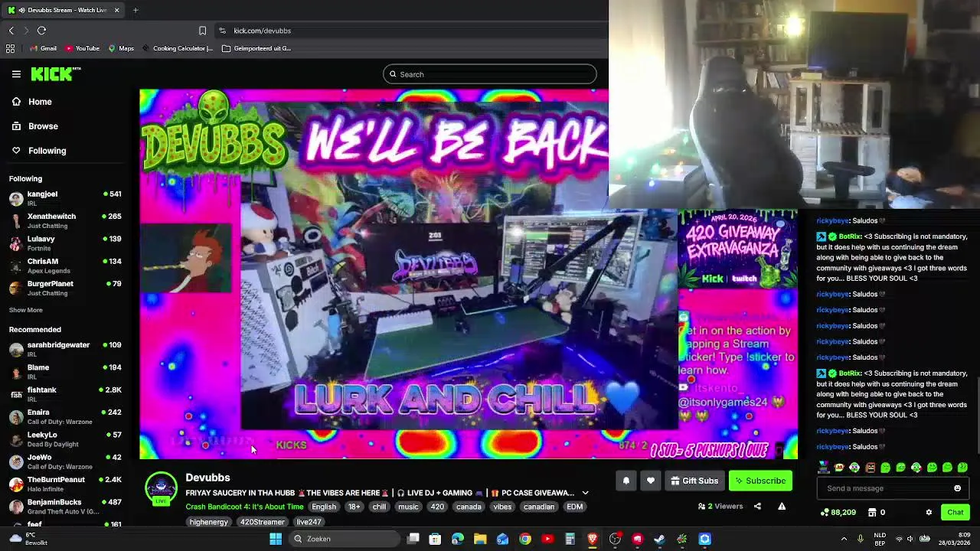Click the Zoeken taskbar search box
The image size is (980, 551).
point(345,539)
